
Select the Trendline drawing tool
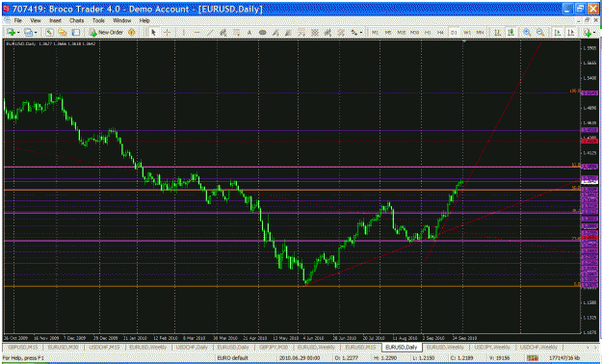pos(210,33)
